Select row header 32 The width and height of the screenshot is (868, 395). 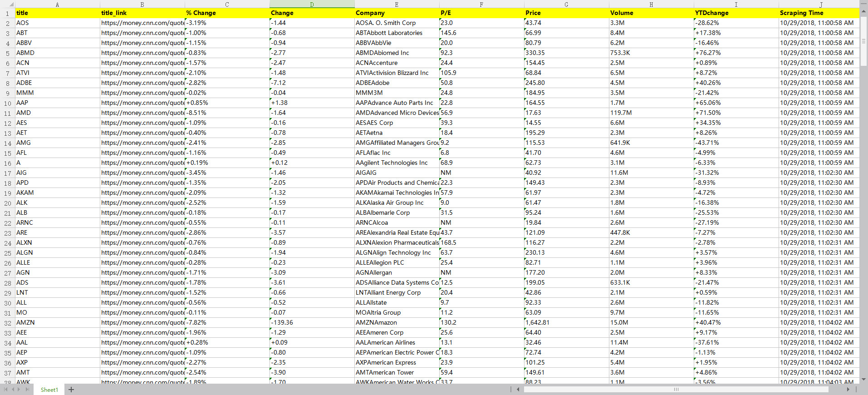pyautogui.click(x=7, y=323)
